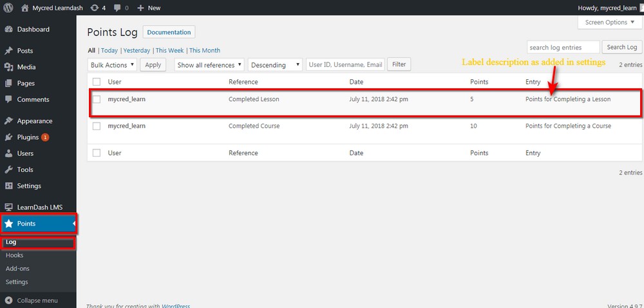Viewport: 644px width, 308px height.
Task: Click the WordPress logo icon
Action: click(x=8, y=8)
